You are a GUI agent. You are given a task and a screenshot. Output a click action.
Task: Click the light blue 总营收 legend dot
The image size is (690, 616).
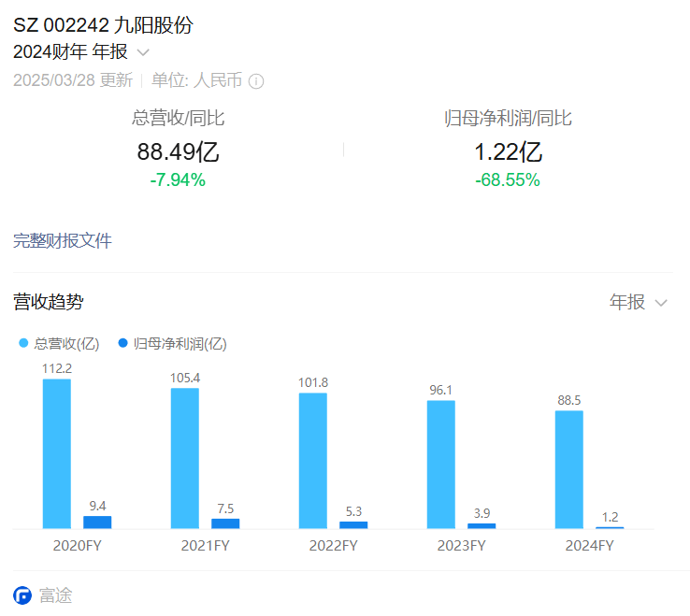[x=24, y=343]
